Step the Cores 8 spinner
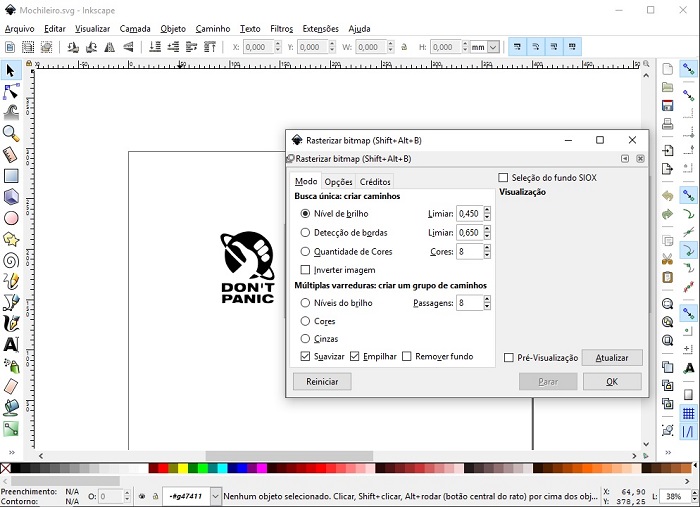Image resolution: width=700 pixels, height=507 pixels. tap(487, 252)
